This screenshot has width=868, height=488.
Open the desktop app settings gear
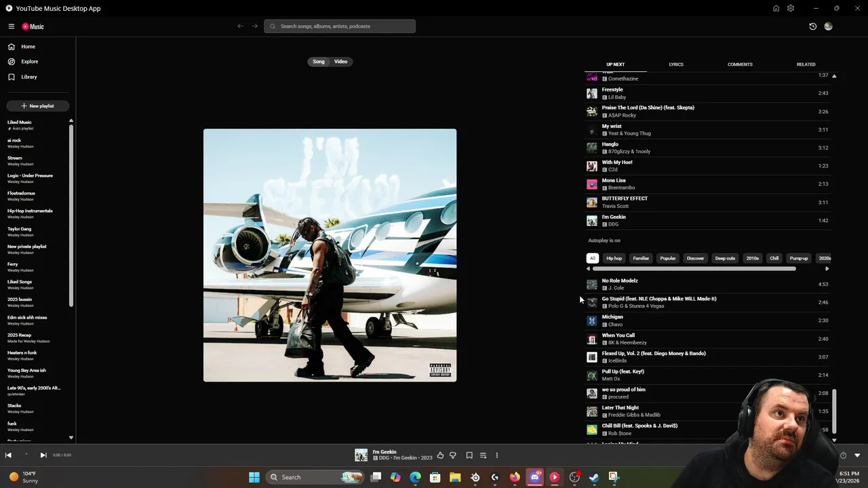pos(791,8)
